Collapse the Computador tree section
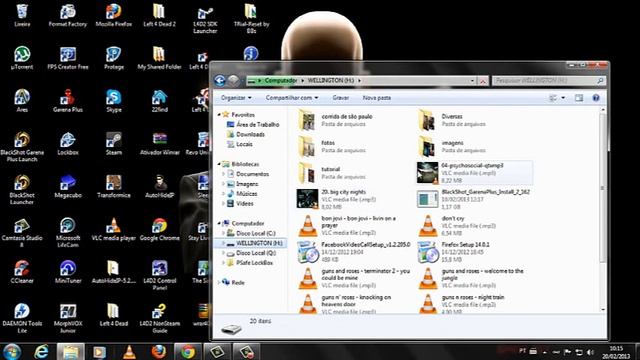The width and height of the screenshot is (640, 360). tap(219, 223)
